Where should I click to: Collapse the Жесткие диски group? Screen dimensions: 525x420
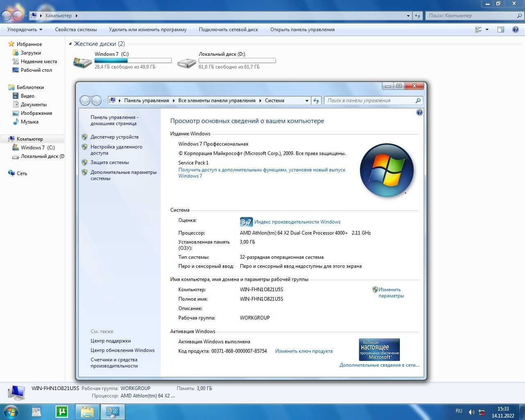pyautogui.click(x=70, y=44)
